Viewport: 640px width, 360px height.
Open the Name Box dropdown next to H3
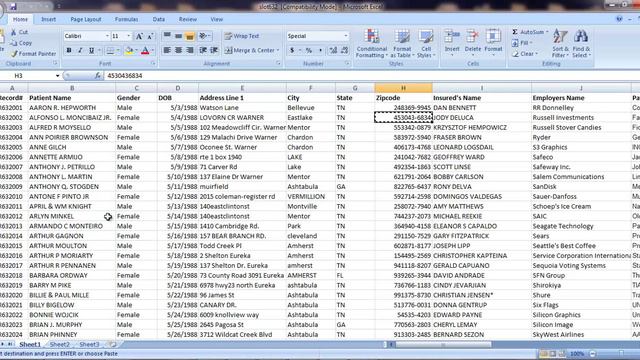coord(58,76)
